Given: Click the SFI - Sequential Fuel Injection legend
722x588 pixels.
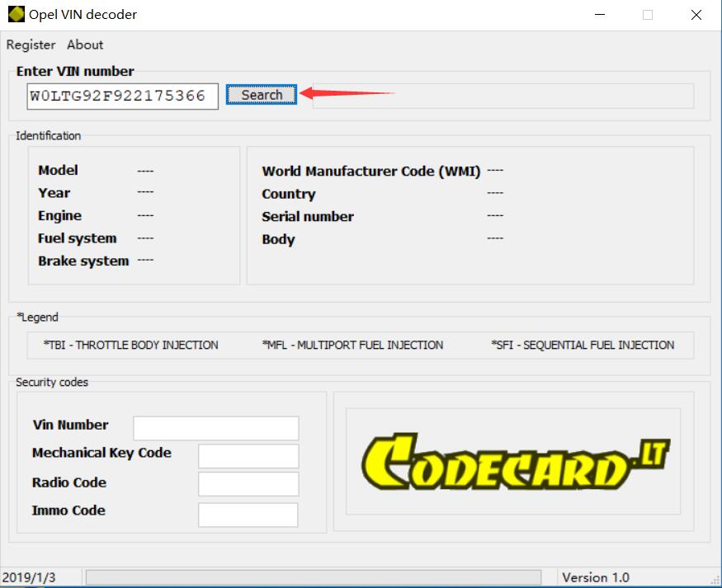Looking at the screenshot, I should click(x=583, y=345).
